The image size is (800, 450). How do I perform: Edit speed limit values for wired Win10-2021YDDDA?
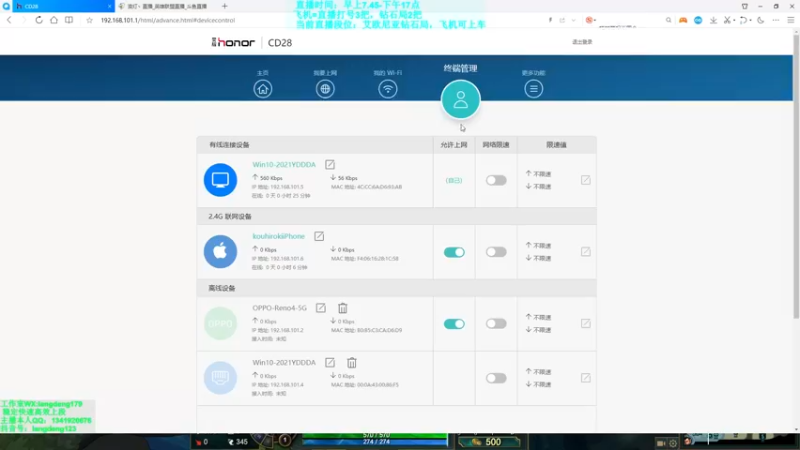pos(586,180)
